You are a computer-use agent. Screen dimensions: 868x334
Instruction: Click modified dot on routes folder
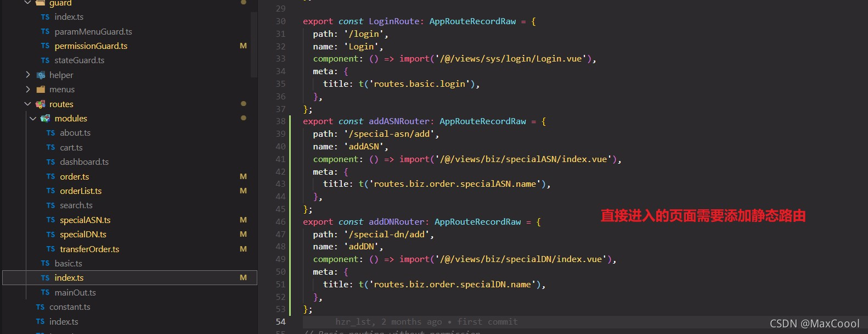[x=243, y=103]
